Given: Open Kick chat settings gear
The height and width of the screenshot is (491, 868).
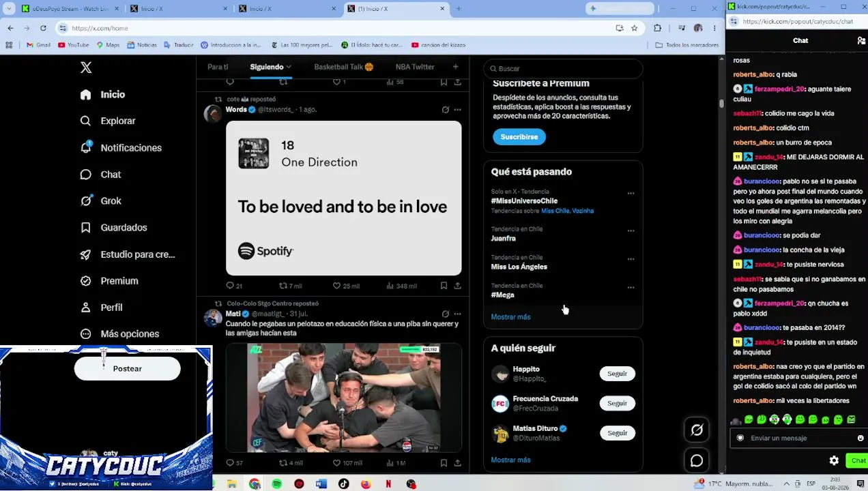Looking at the screenshot, I should click(x=834, y=460).
